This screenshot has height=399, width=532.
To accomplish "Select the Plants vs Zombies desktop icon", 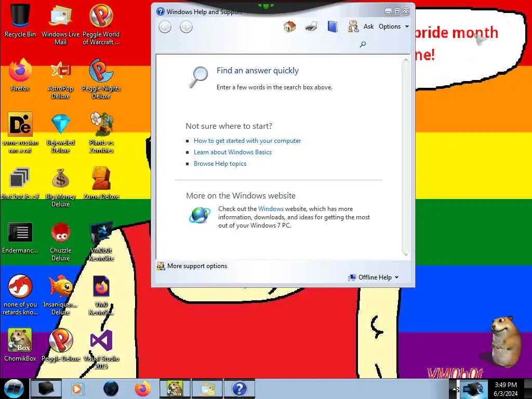I will (x=101, y=132).
